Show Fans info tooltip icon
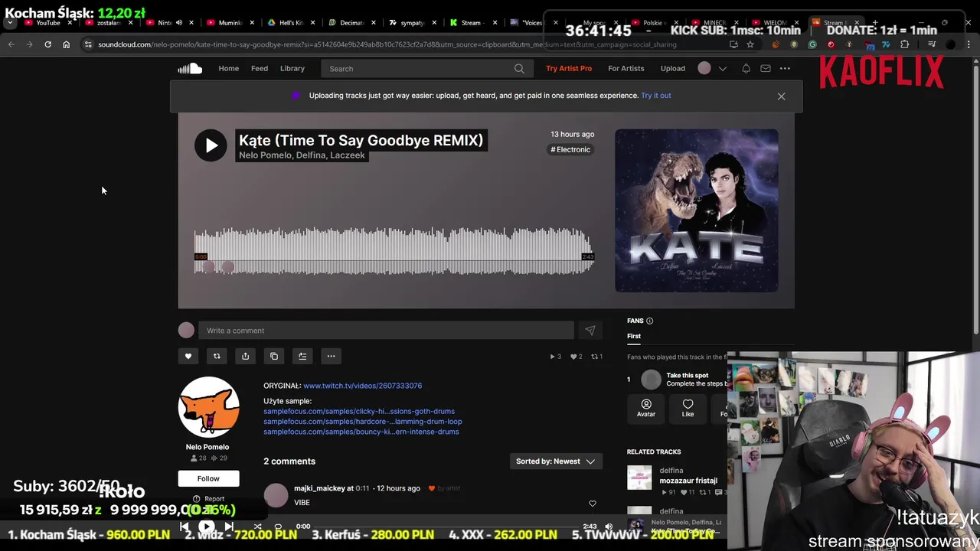Screen dimensions: 980x551 [x=649, y=321]
